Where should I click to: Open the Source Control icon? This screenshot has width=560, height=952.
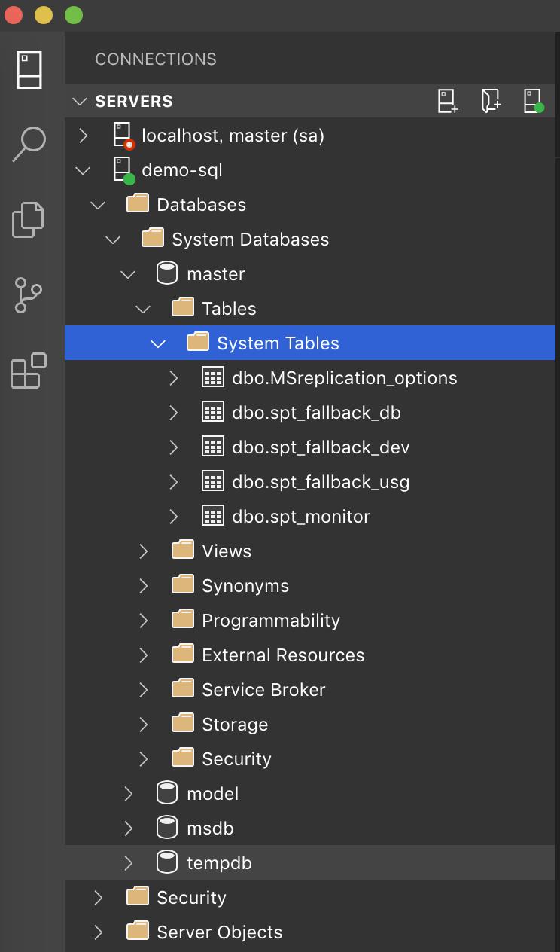click(29, 294)
